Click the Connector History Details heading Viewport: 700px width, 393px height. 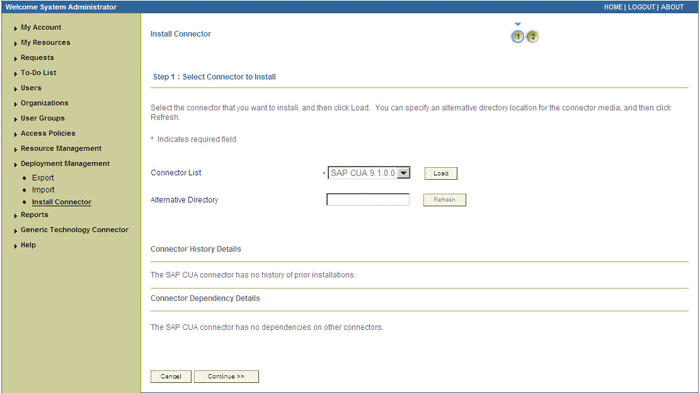click(x=196, y=249)
